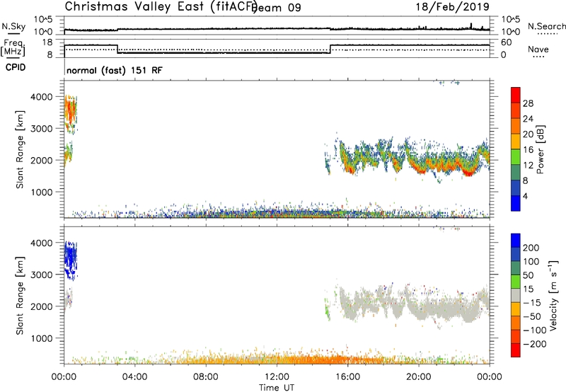The height and width of the screenshot is (392, 566).
Task: Click the 4000 tick in the power panel
Action: (x=42, y=97)
